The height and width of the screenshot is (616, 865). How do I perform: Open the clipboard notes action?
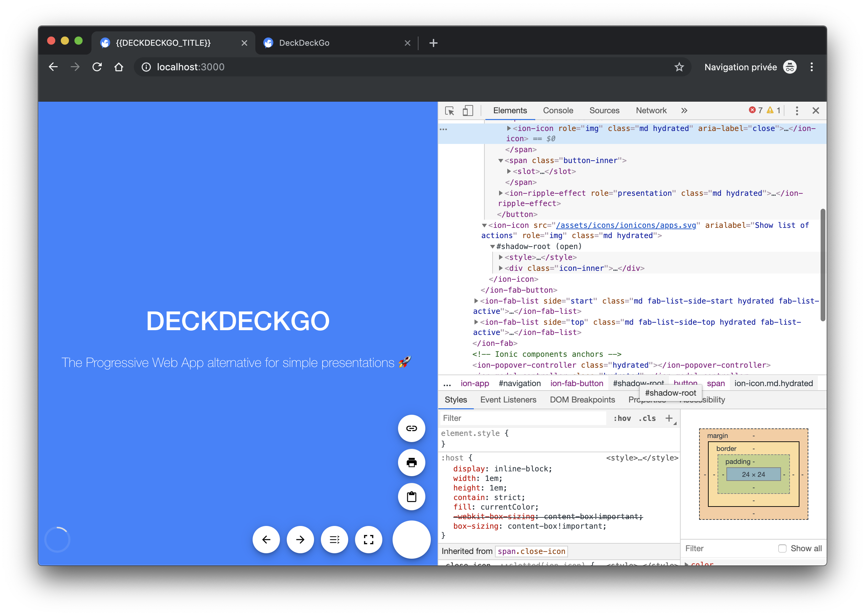[411, 497]
